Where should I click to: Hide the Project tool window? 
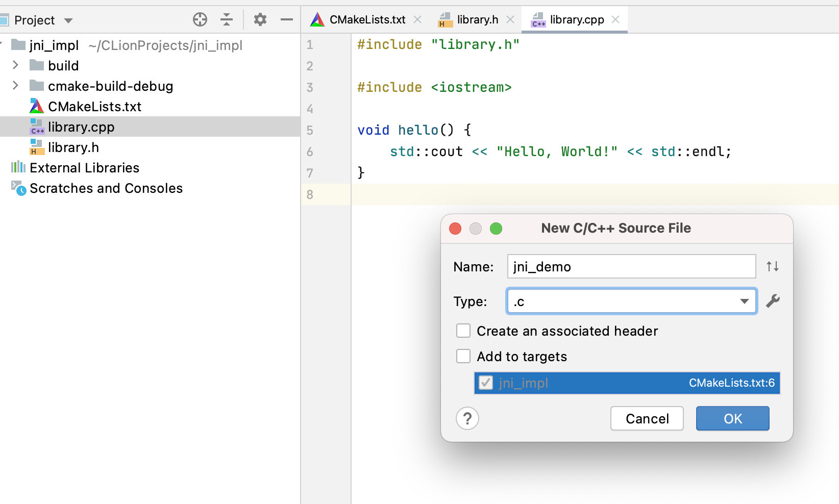point(287,19)
